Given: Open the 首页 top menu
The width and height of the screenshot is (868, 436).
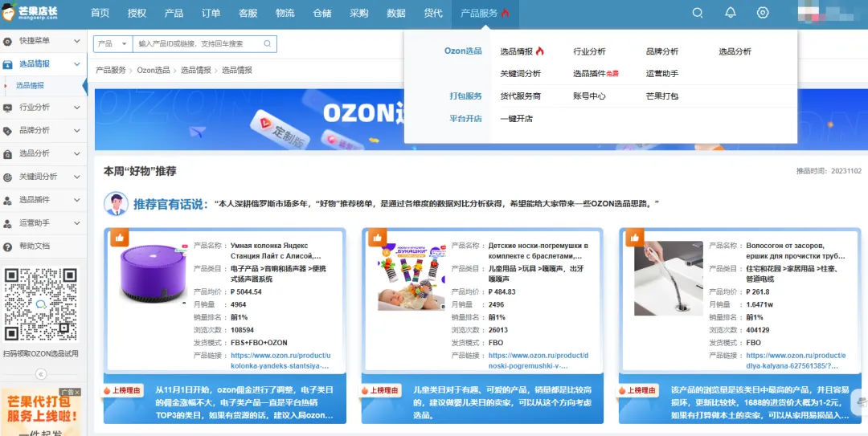Looking at the screenshot, I should pos(100,14).
